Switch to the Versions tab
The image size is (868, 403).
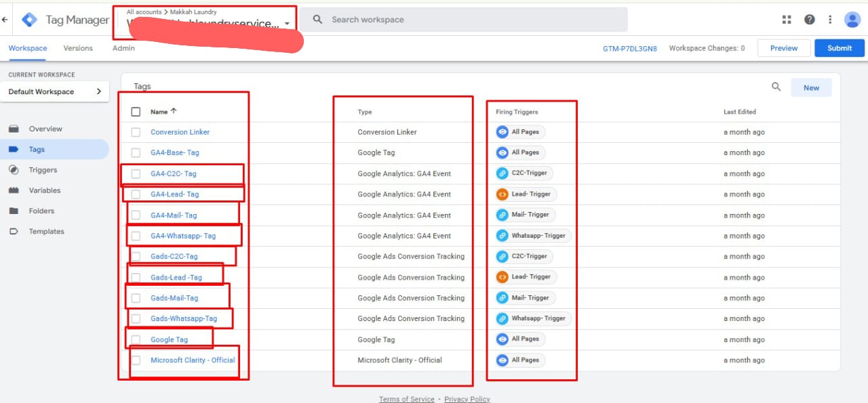(78, 48)
